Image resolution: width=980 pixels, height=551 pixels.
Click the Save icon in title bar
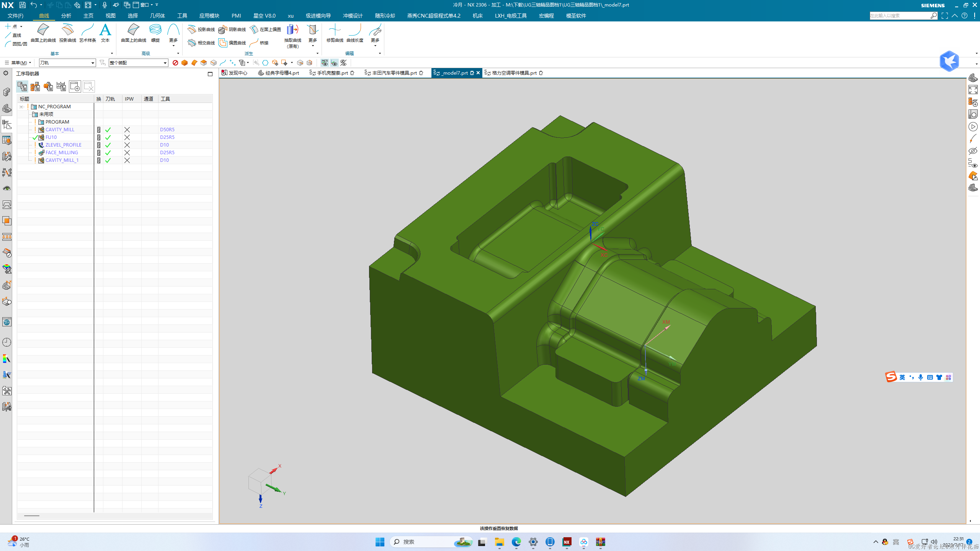tap(22, 5)
